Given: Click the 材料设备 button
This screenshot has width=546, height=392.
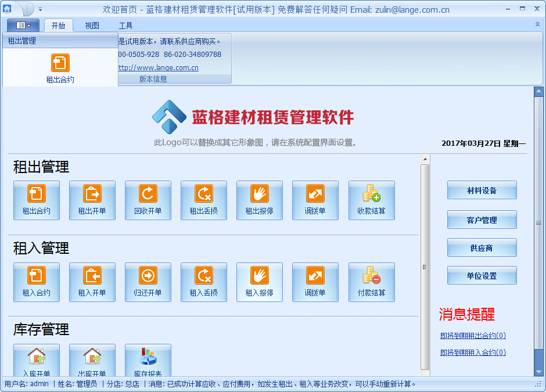Looking at the screenshot, I should (482, 190).
